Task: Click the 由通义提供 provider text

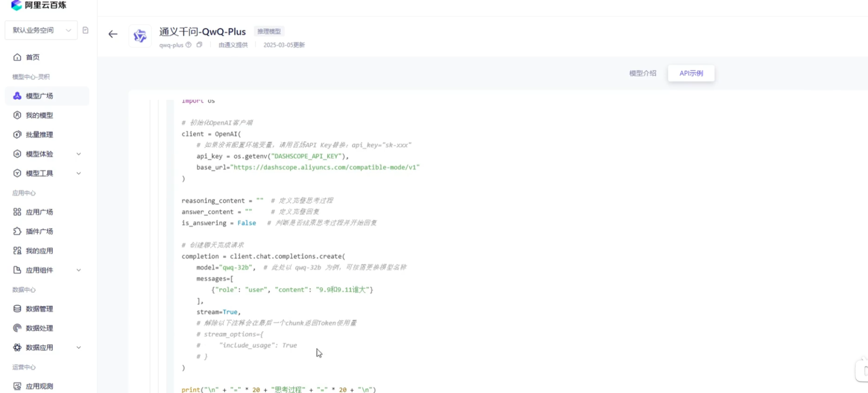Action: coord(233,45)
